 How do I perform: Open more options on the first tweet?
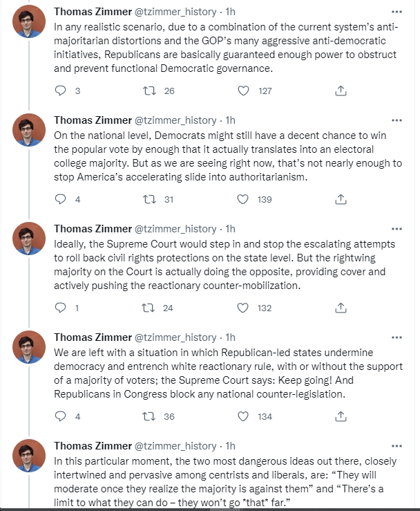coord(397,12)
